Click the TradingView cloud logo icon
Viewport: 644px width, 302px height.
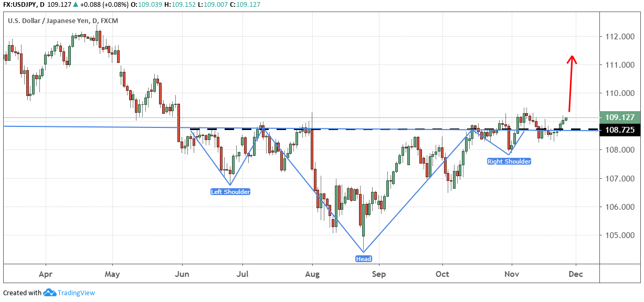(x=50, y=293)
